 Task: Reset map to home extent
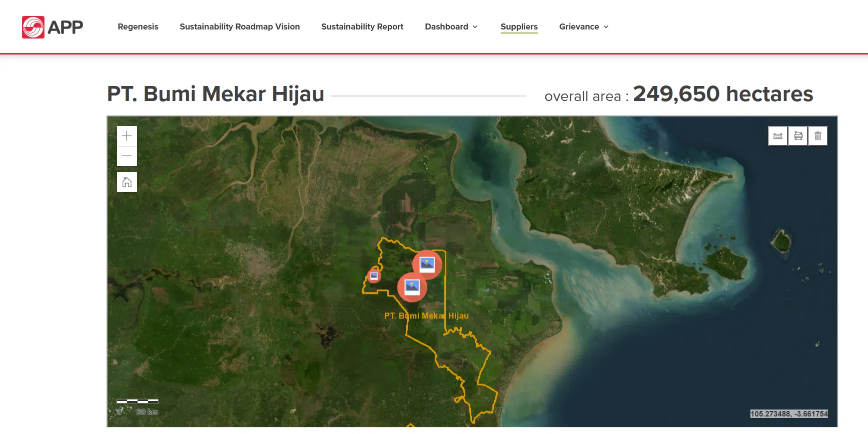click(x=127, y=182)
